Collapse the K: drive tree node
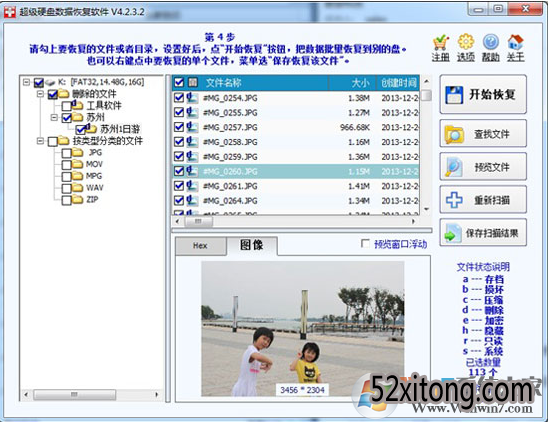Viewport: 549px width, 422px height. pyautogui.click(x=26, y=82)
